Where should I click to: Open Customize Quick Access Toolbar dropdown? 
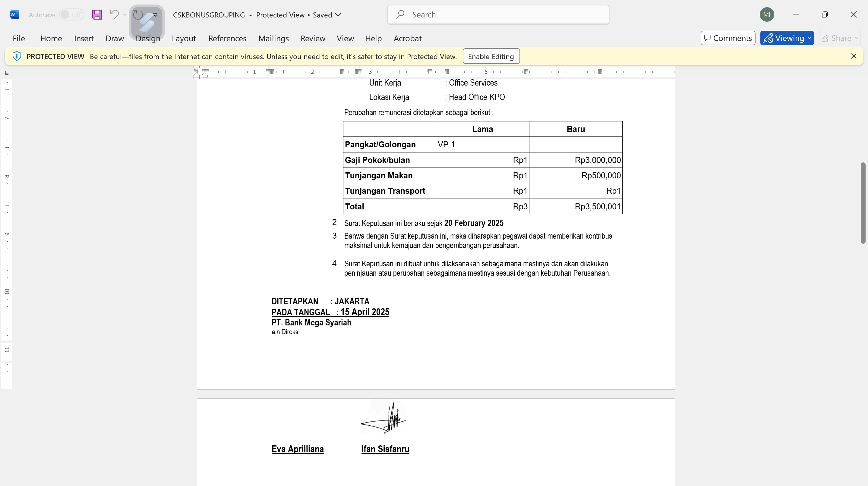point(155,14)
